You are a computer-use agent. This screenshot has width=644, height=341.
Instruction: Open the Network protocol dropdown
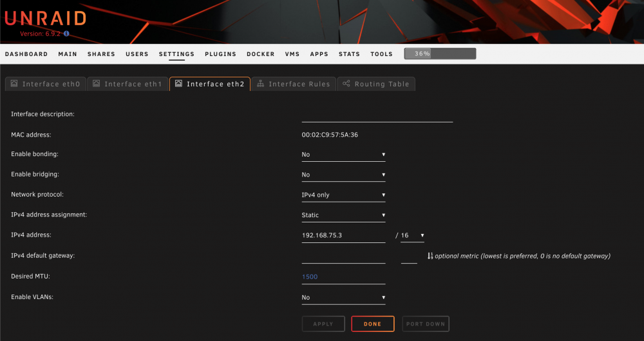click(x=343, y=195)
